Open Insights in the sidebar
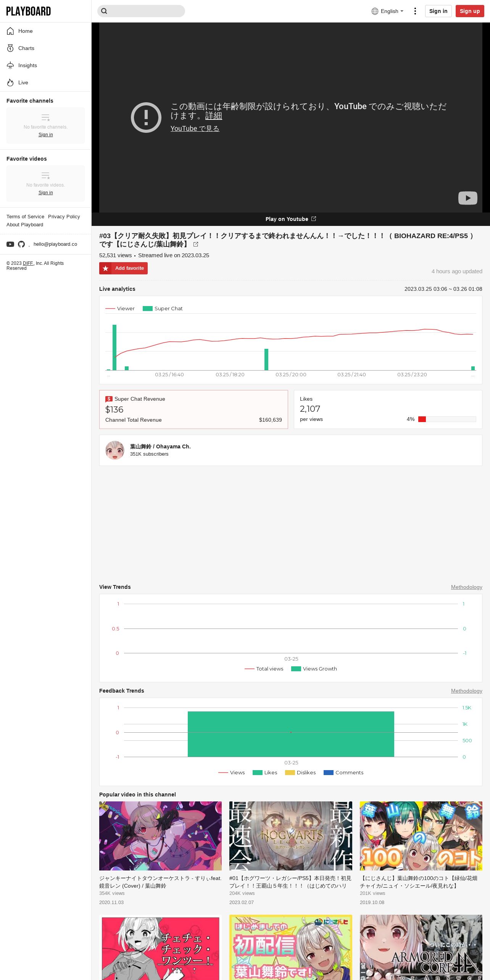 [x=45, y=65]
